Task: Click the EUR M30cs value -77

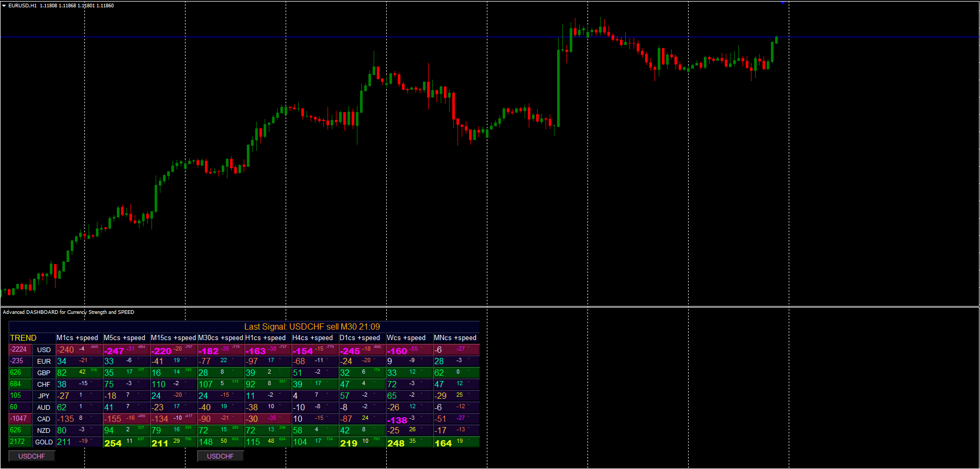Action: point(204,362)
